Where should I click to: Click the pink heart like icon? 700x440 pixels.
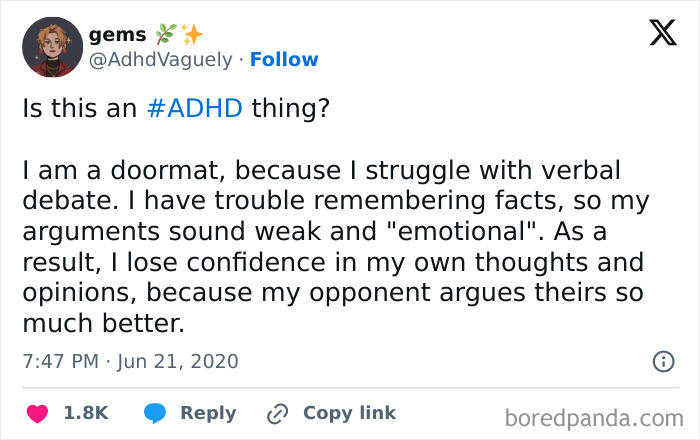point(38,413)
